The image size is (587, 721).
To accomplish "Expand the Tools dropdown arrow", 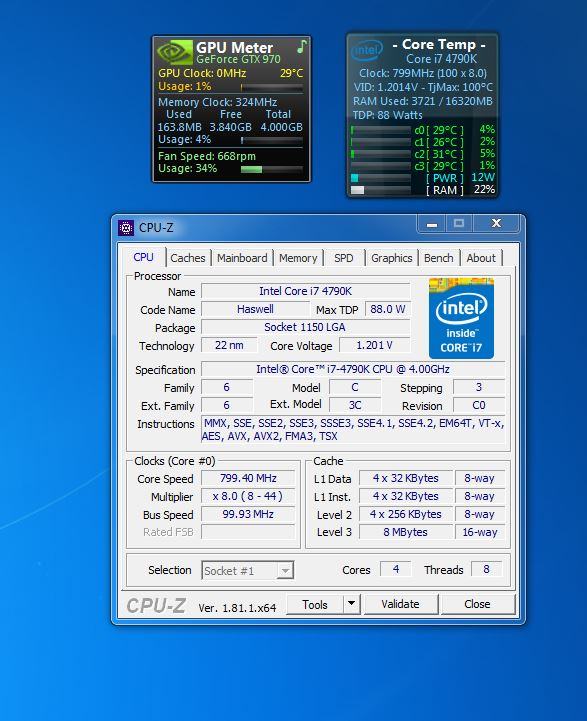I will point(351,604).
